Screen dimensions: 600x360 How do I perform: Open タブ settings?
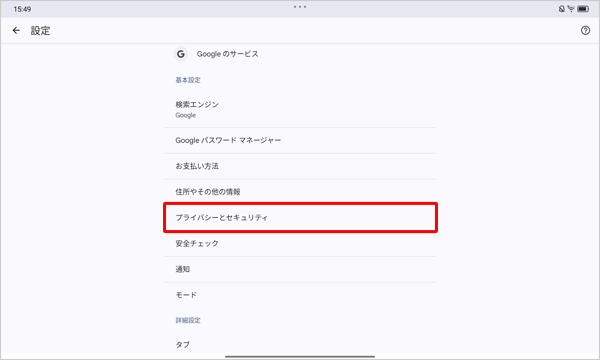(x=300, y=344)
